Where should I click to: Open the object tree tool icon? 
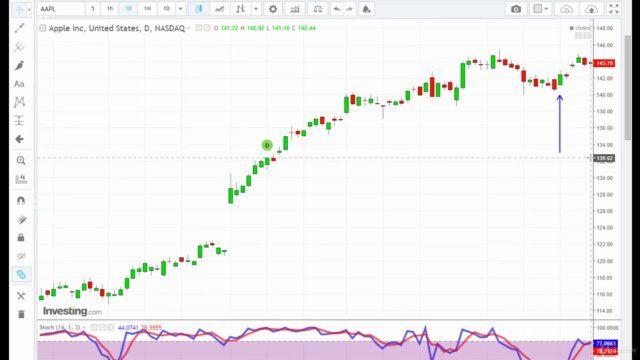pos(21,296)
